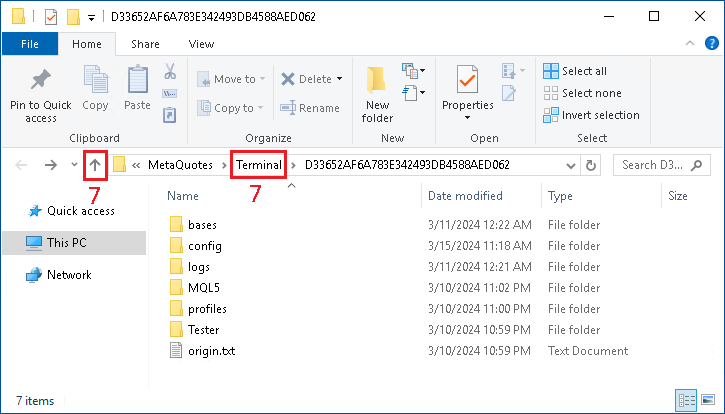Open the Help question mark icon
Viewport: 725px width, 414px height.
pyautogui.click(x=712, y=43)
